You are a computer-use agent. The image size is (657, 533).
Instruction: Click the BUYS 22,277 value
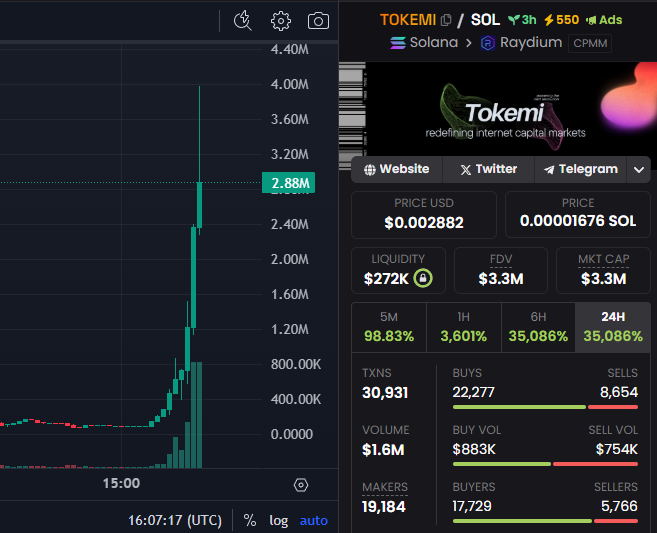click(473, 392)
